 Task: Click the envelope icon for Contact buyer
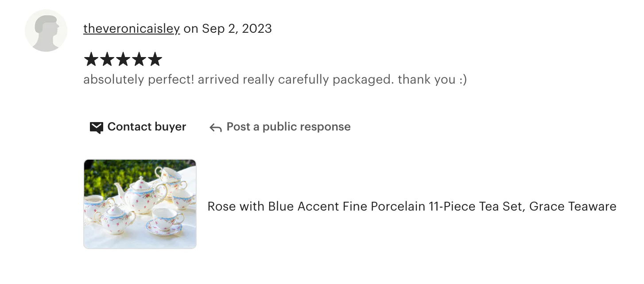coord(96,127)
